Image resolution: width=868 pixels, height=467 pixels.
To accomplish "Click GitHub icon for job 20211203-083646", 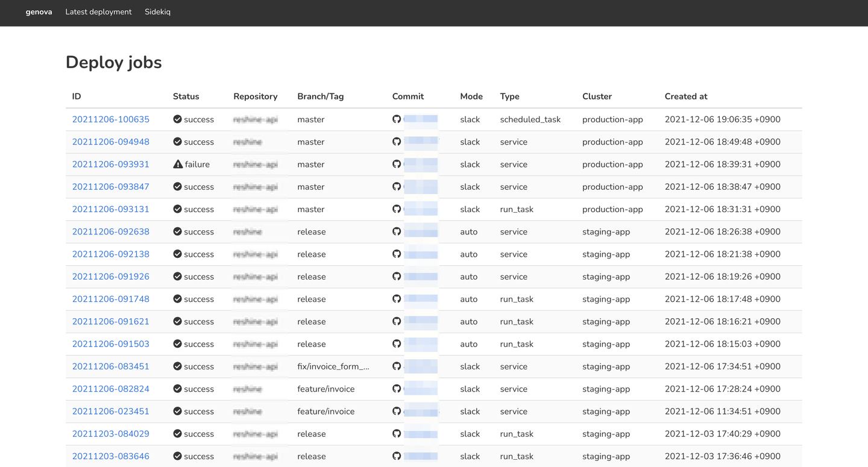I will point(397,456).
